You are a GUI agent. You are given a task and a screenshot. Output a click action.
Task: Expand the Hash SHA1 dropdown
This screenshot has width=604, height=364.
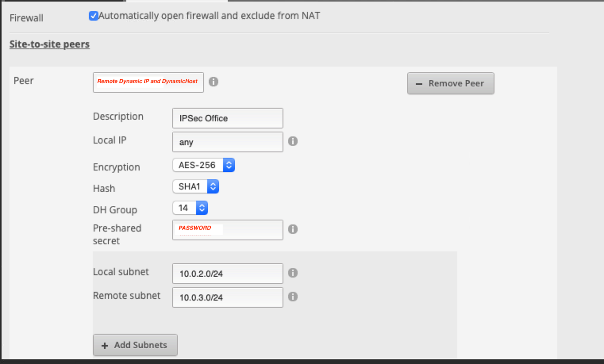(196, 186)
